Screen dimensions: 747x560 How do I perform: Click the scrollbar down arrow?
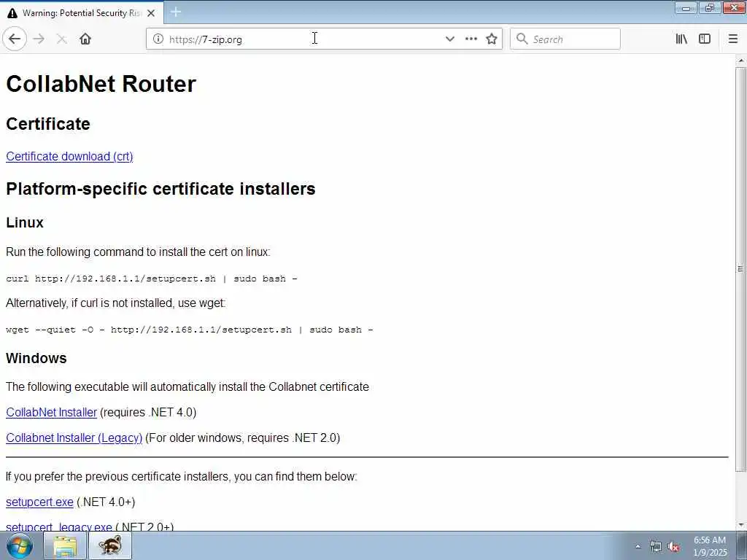(x=741, y=525)
